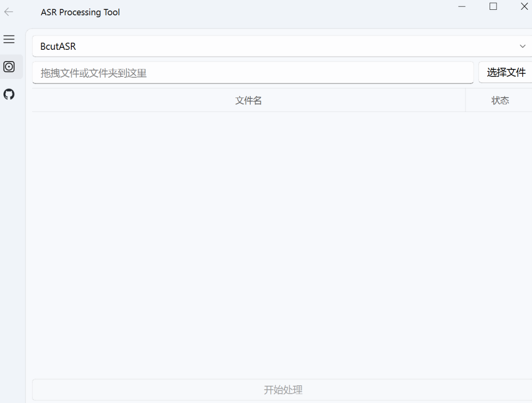Select the 状态 column header
The height and width of the screenshot is (403, 532).
click(500, 100)
